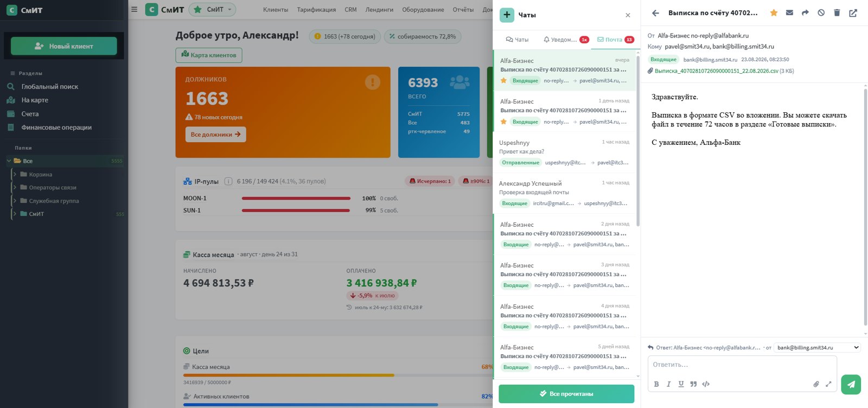Expand the Корзина folder
Screen dimensions: 868x408
click(15, 174)
